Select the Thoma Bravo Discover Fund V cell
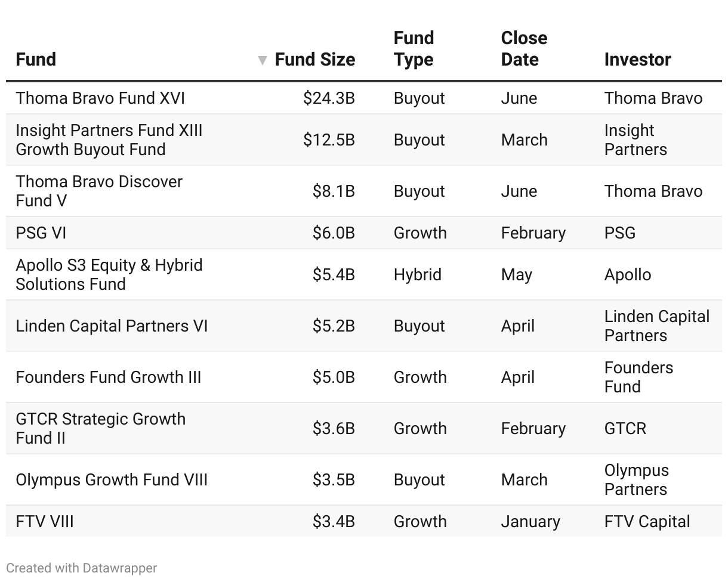The width and height of the screenshot is (728, 582). pyautogui.click(x=99, y=191)
